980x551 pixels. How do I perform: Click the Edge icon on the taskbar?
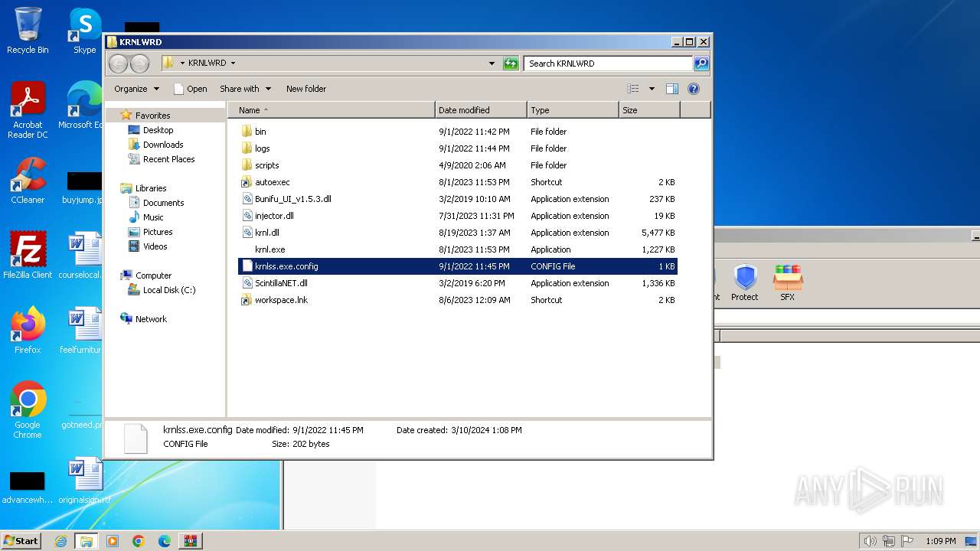pyautogui.click(x=165, y=541)
